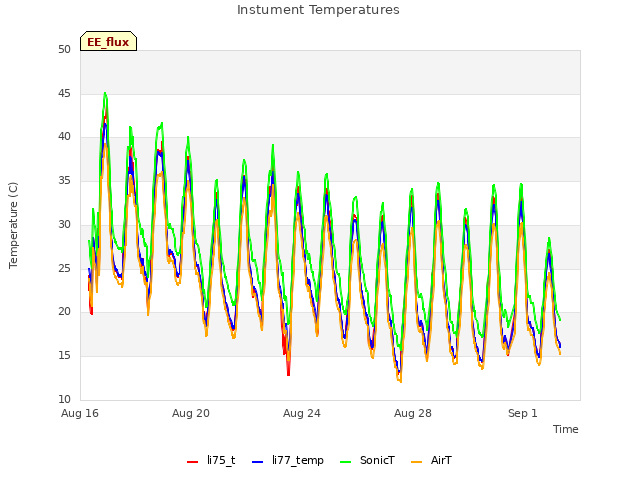This screenshot has height=480, width=640.
Task: Click the Aug 20 x-axis label
Action: (x=191, y=413)
